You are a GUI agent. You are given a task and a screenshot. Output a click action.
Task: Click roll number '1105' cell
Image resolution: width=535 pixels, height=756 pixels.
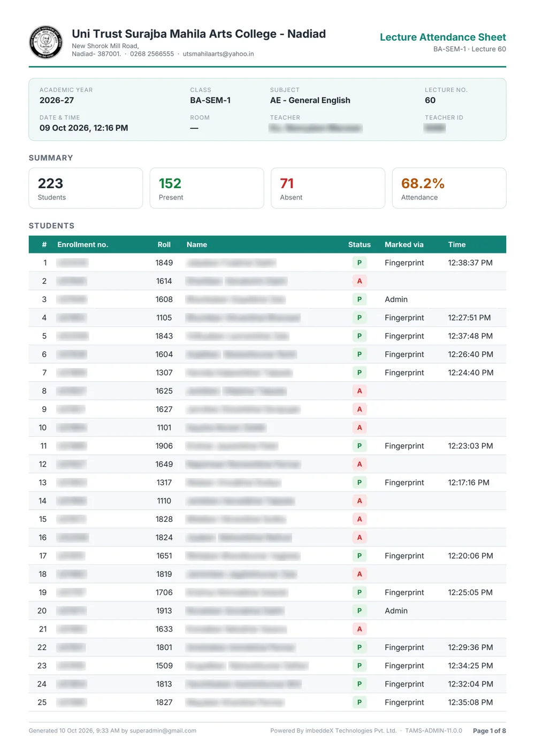[164, 318]
